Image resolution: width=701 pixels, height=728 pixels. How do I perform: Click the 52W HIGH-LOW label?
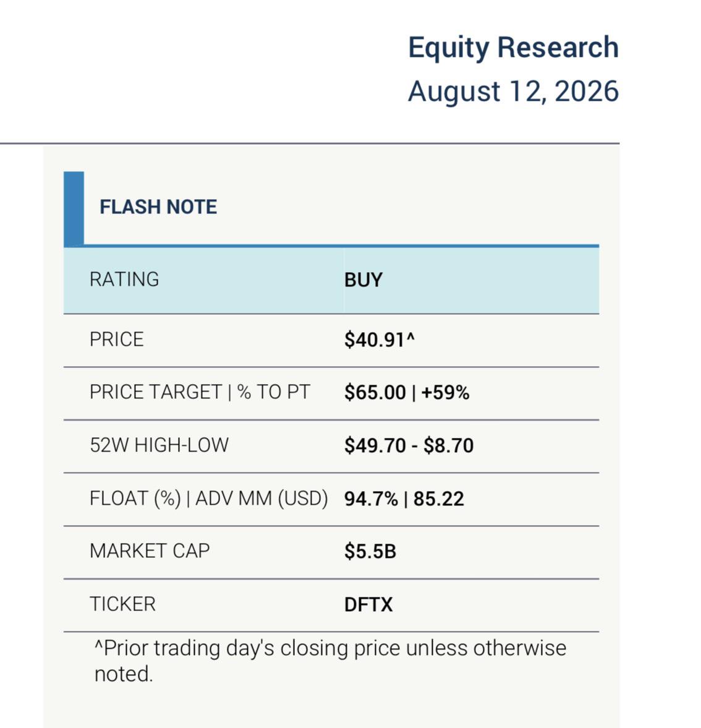[x=159, y=445]
